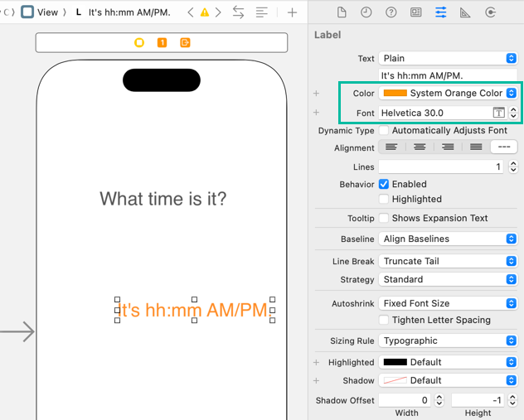Select center text alignment
Viewport: 524px width, 420px height.
point(420,147)
